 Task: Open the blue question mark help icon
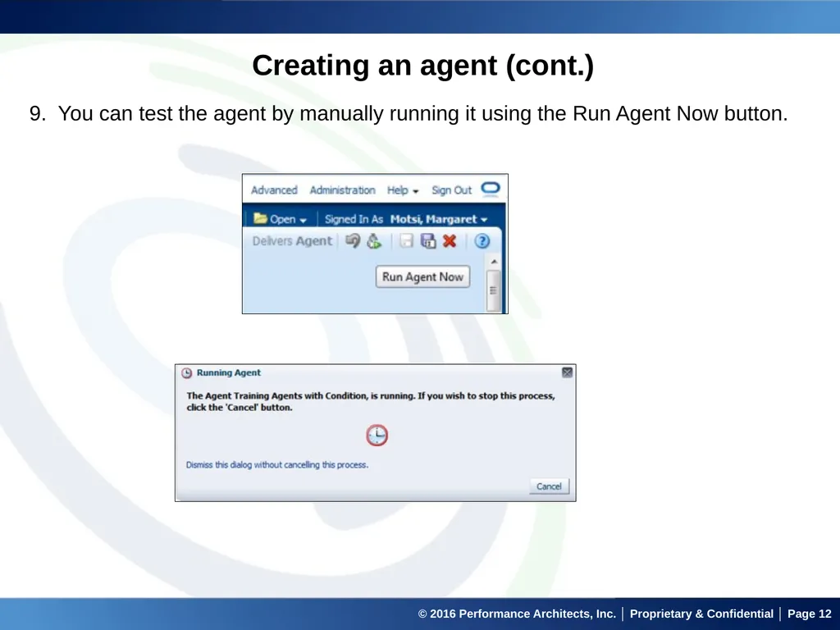click(x=482, y=241)
